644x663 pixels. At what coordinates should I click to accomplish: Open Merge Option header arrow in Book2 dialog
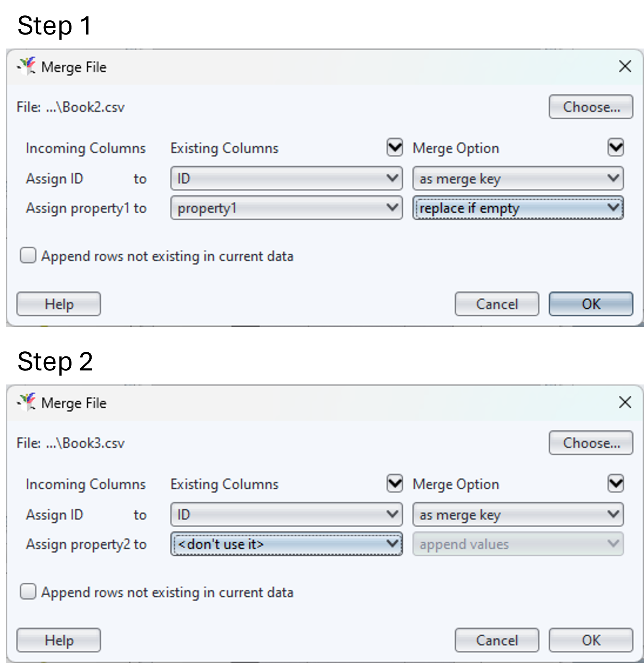(x=615, y=148)
